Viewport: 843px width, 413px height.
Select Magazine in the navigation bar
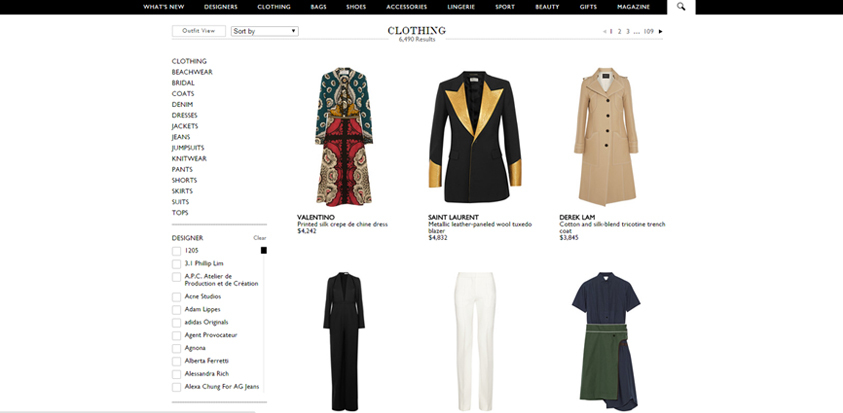coord(633,7)
